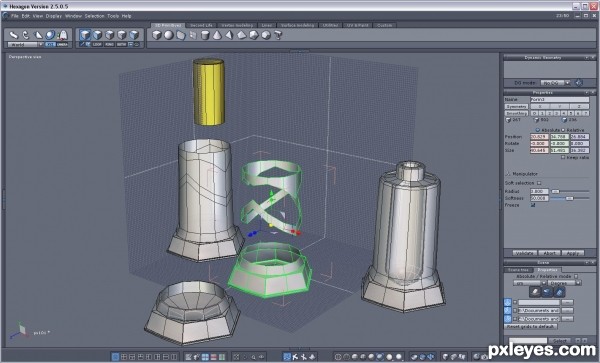
Task: Switch to the Surface modeling tab
Action: coord(297,25)
